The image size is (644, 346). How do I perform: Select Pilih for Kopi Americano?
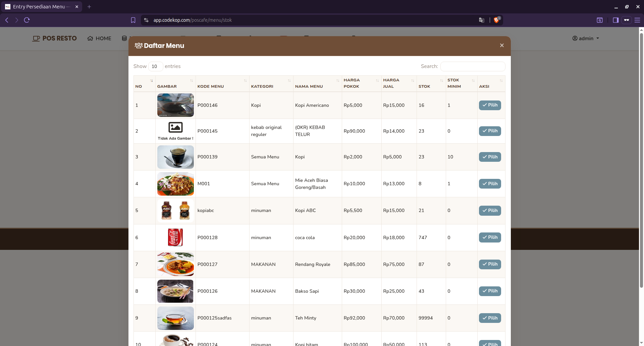click(x=490, y=105)
